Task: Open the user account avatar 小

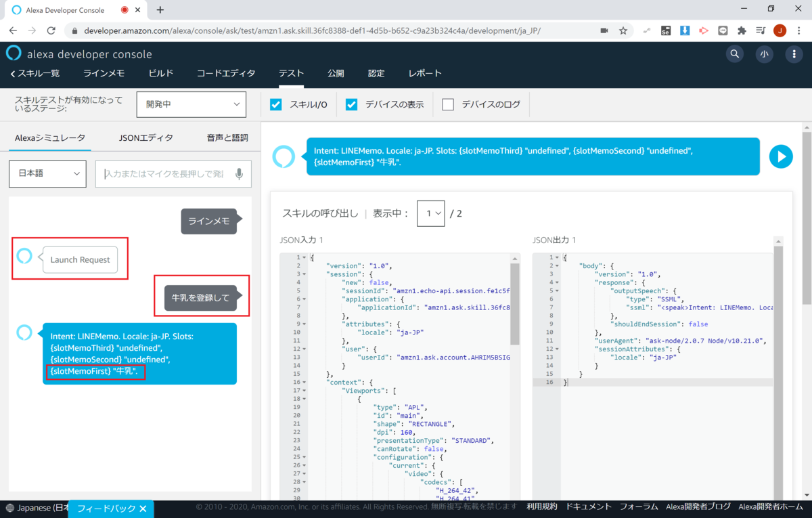Action: point(765,55)
